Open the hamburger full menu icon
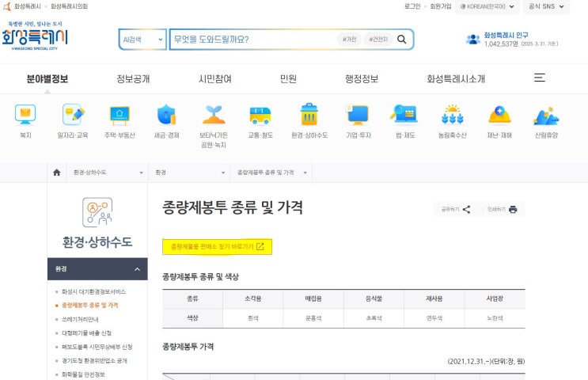The image size is (588, 380). point(539,78)
